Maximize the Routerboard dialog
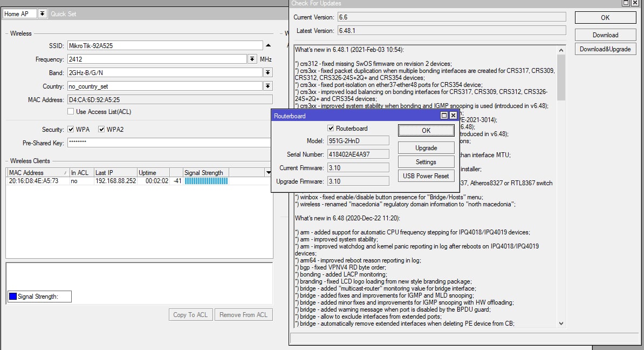644x350 pixels. click(x=444, y=116)
